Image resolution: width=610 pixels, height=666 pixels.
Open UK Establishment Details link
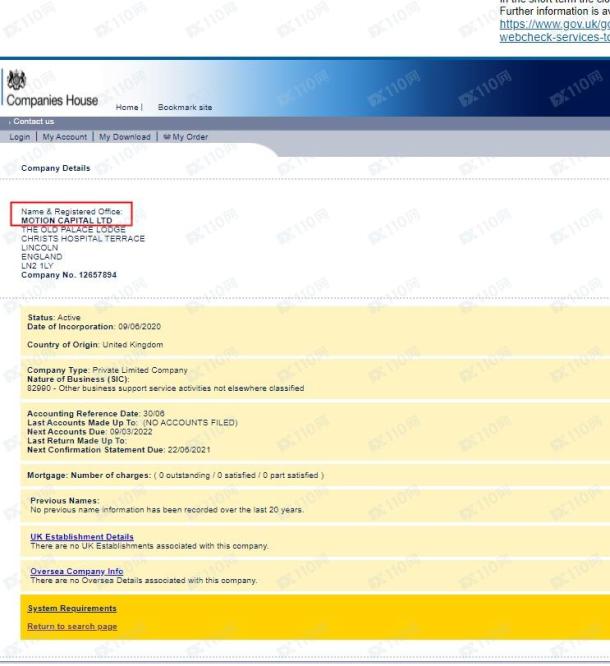82,537
